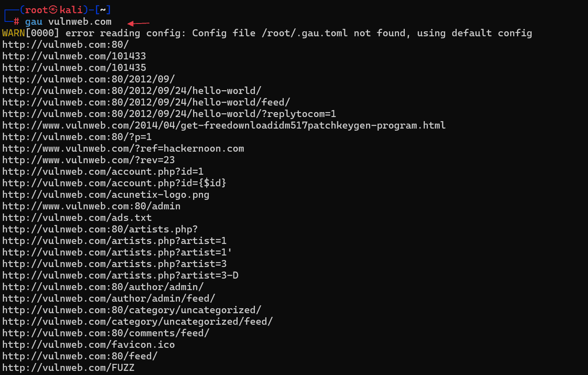Viewport: 588px width, 375px height.
Task: Click the artists.php?artist=3-D URL
Action: [x=120, y=275]
